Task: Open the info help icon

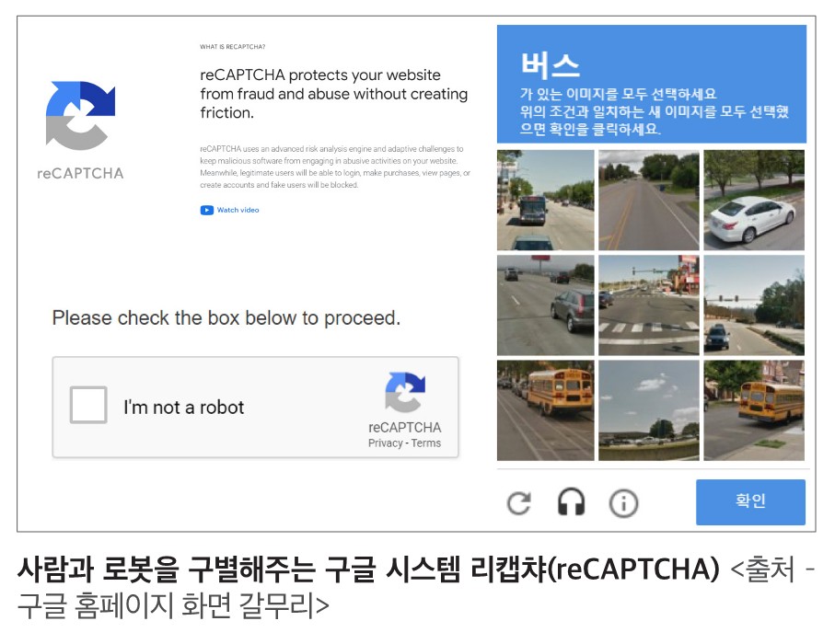Action: [623, 503]
